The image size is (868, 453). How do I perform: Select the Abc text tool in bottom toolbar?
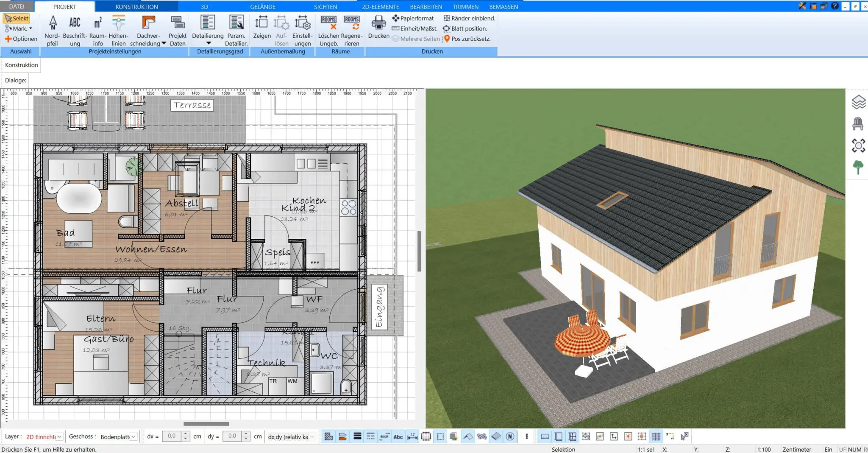coord(398,436)
